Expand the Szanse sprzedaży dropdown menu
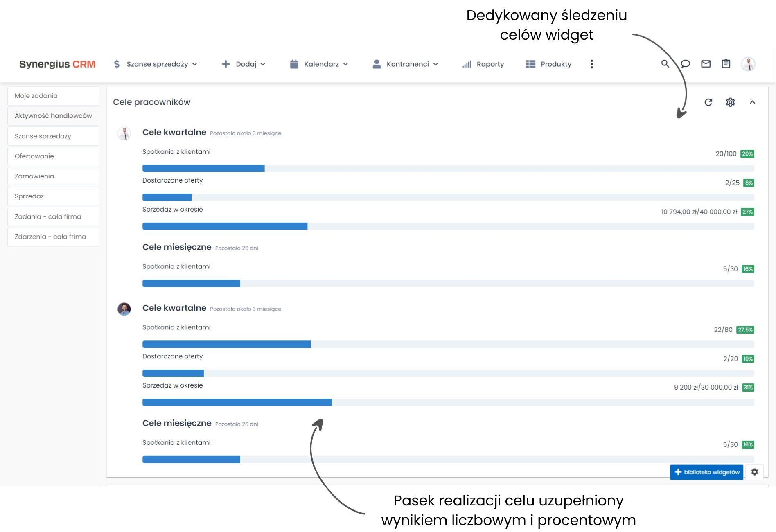The width and height of the screenshot is (776, 532). [x=156, y=64]
